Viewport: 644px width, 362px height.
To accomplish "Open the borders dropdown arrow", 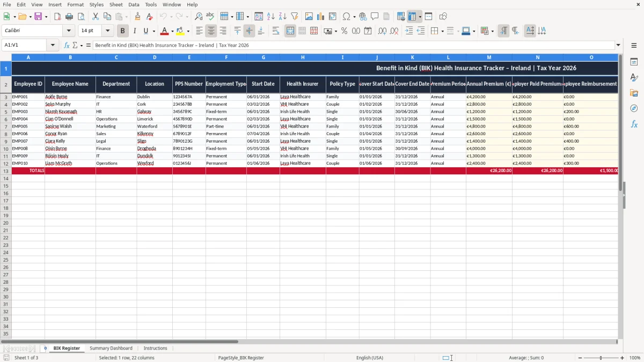I will [442, 31].
